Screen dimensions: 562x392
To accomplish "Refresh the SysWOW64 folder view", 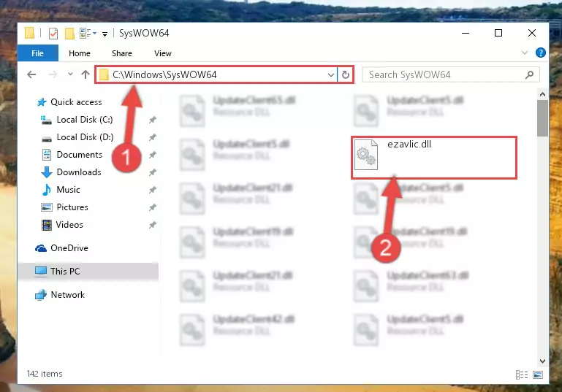I will pos(346,74).
